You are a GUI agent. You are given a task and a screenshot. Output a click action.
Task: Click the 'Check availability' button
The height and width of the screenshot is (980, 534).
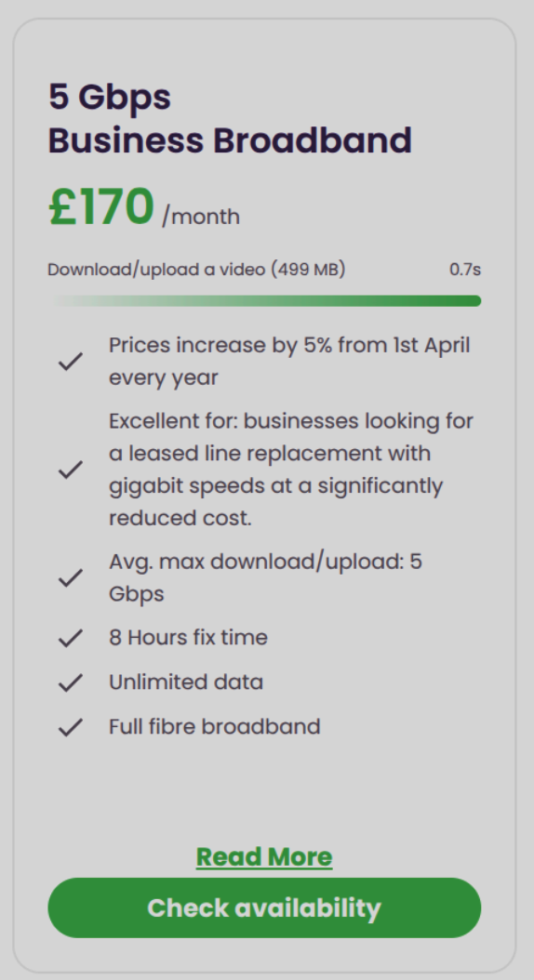pyautogui.click(x=264, y=907)
